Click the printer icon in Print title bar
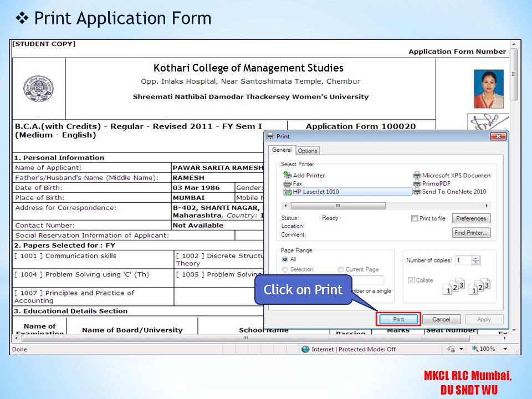Viewport: 532px width, 399px height. point(270,136)
